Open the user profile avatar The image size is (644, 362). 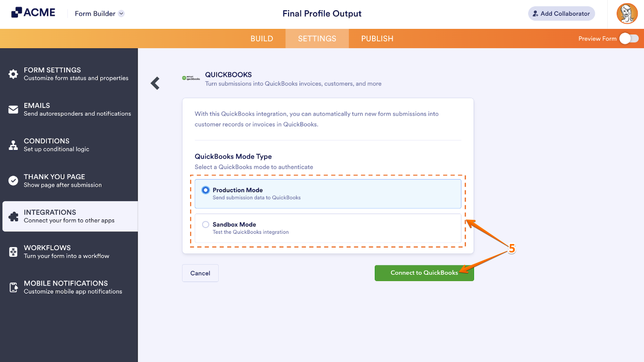click(627, 13)
